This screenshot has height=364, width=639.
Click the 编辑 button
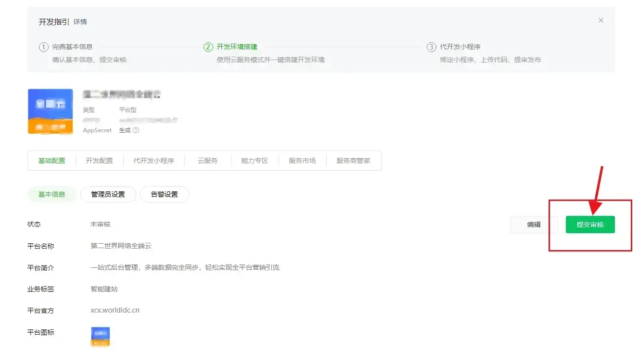click(534, 225)
